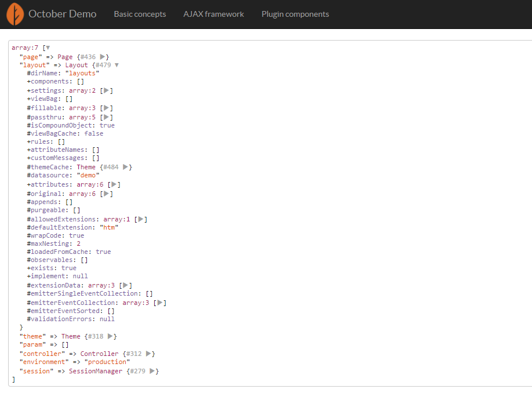Click the #maxNesting value 2

coord(78,243)
